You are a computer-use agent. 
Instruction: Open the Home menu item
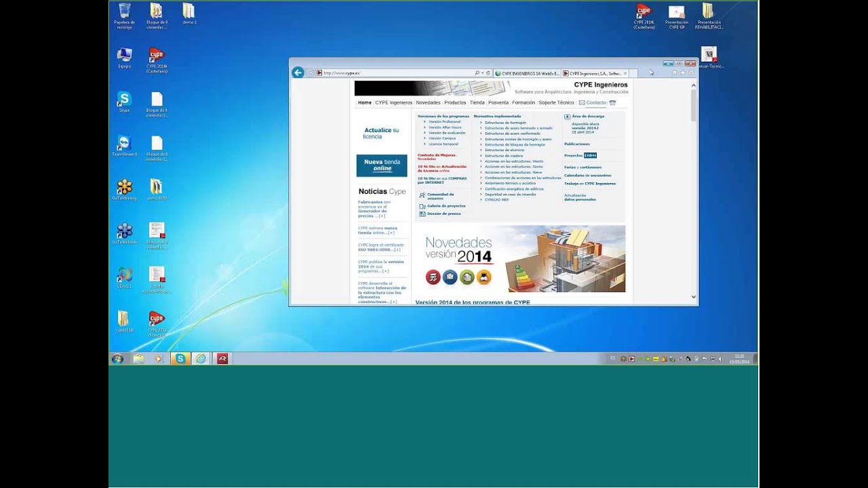click(x=365, y=103)
